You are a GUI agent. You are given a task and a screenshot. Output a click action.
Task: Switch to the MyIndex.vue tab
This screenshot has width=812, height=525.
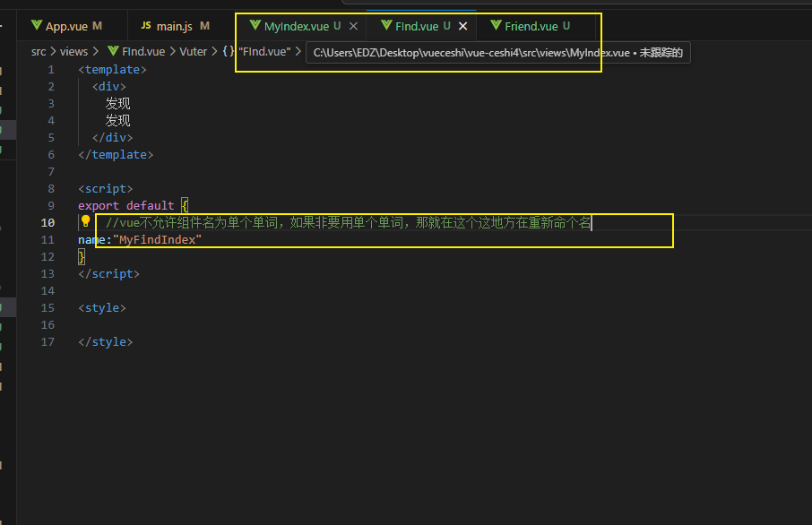[297, 26]
